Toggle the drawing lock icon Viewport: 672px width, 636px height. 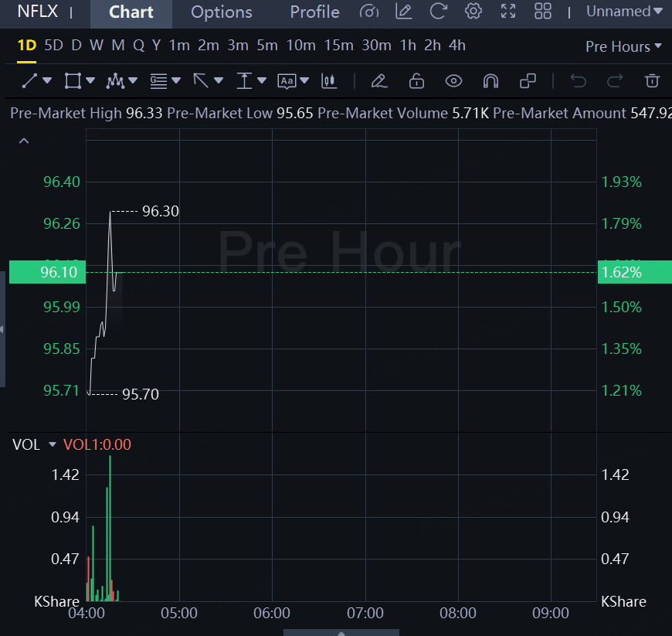[x=416, y=80]
